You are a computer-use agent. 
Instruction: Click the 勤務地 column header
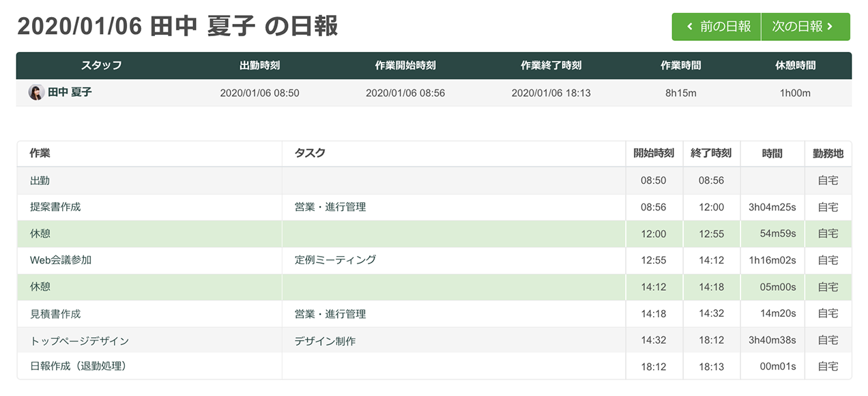tap(828, 154)
